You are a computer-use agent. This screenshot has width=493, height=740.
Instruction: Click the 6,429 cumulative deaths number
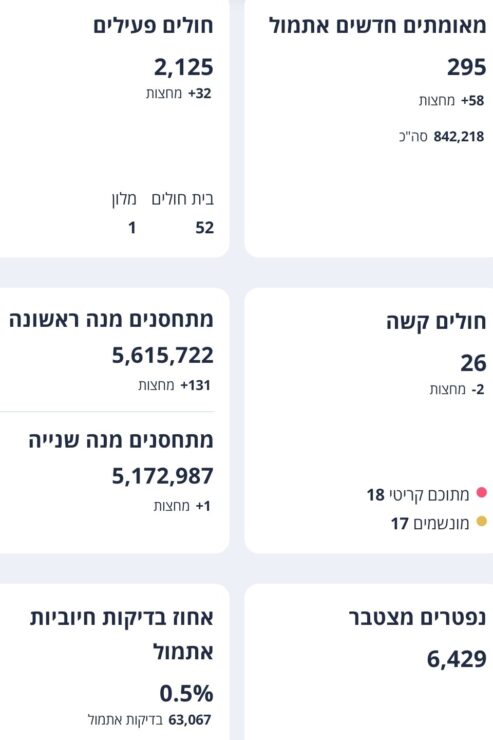pos(457,659)
